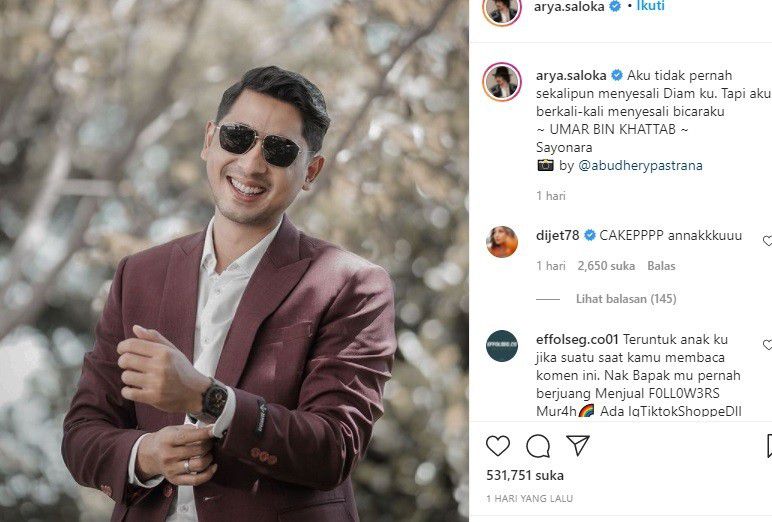Open arya.saloka's avatar beside the caption
772x522 pixels.
tap(502, 82)
